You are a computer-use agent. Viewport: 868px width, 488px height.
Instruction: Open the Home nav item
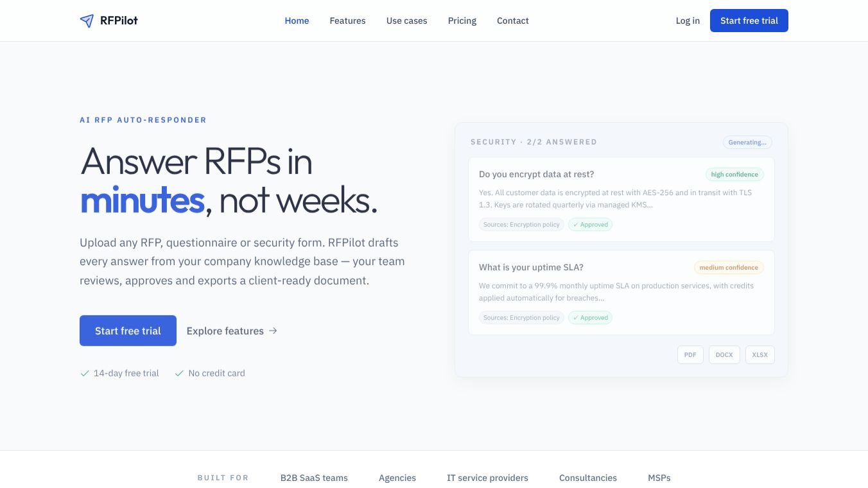coord(297,21)
